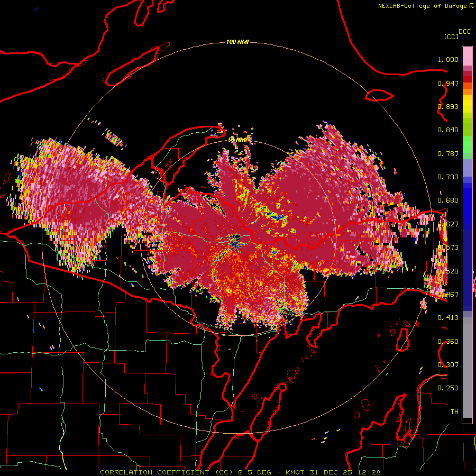This screenshot has width=476, height=476.
Task: Select the 0.413 legend value
Action: 448,318
